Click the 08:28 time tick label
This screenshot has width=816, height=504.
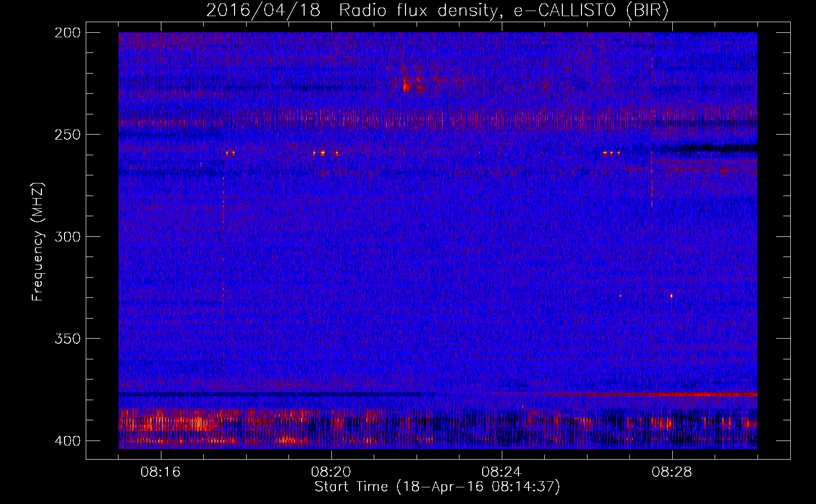[x=672, y=472]
